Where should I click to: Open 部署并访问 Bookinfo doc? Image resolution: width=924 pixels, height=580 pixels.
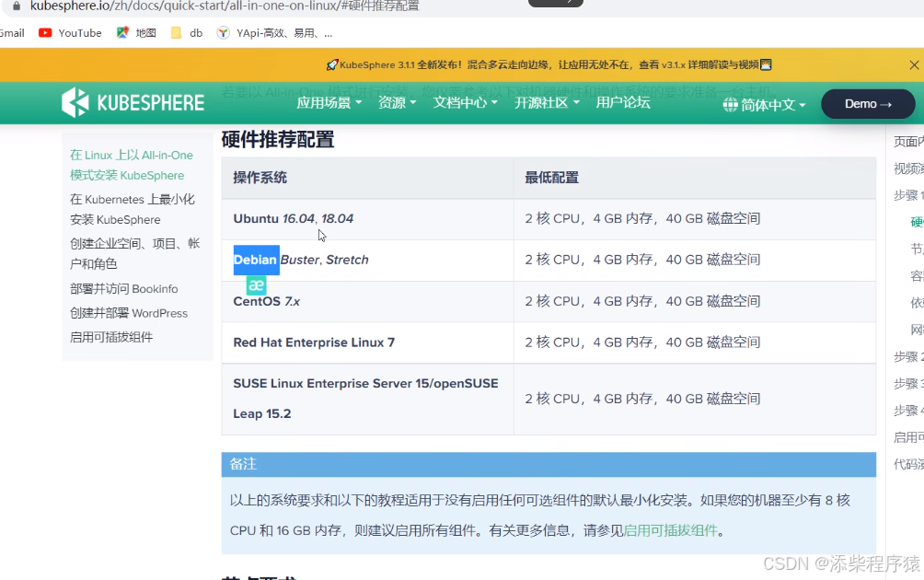[123, 289]
